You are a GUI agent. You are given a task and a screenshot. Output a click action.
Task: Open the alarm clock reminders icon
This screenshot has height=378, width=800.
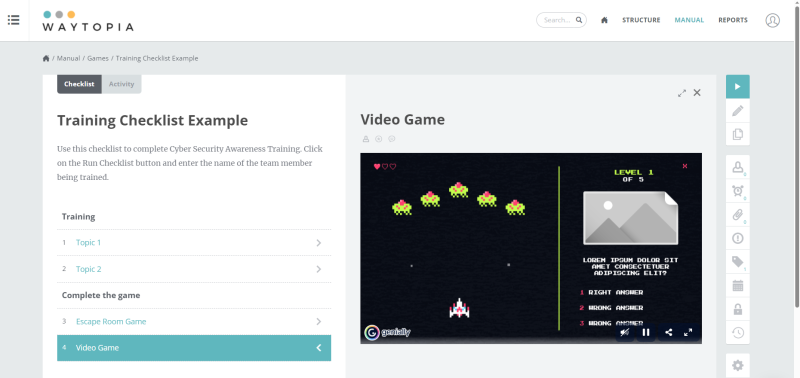(x=738, y=191)
